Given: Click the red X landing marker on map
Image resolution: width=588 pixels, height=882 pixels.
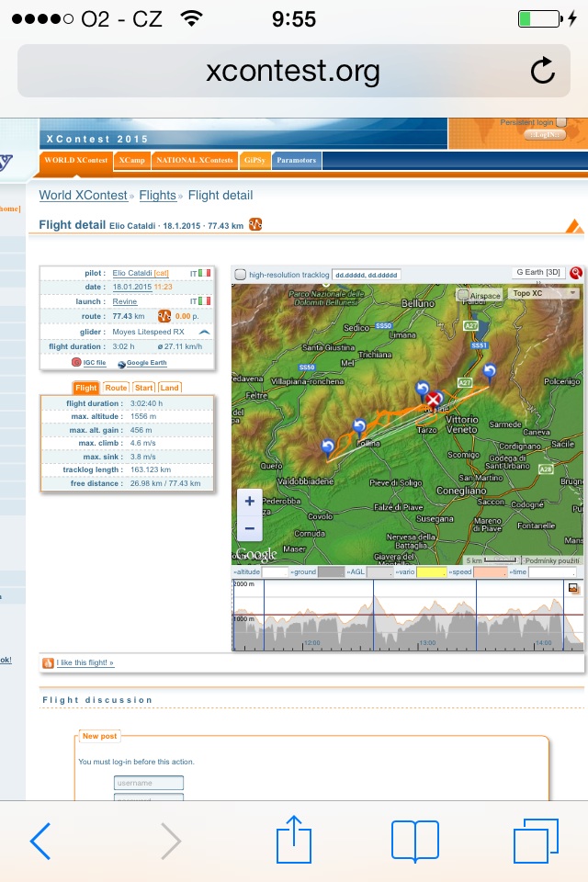Looking at the screenshot, I should tap(433, 400).
